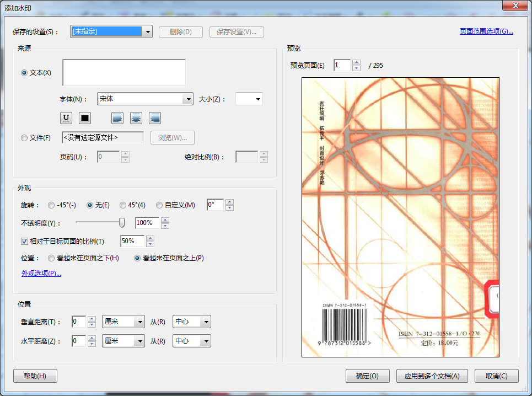This screenshot has height=396, width=532.
Task: Confirm with 确定(O) button
Action: [x=368, y=376]
